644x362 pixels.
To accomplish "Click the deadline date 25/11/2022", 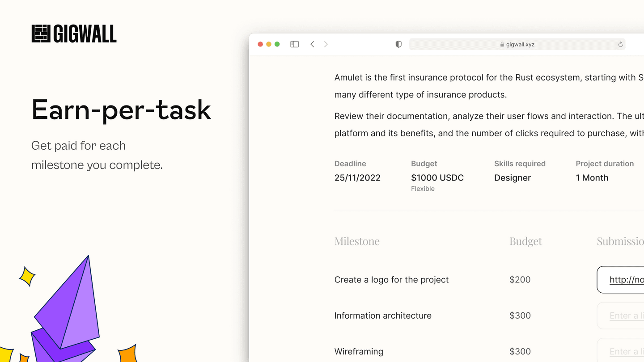I will coord(357,178).
